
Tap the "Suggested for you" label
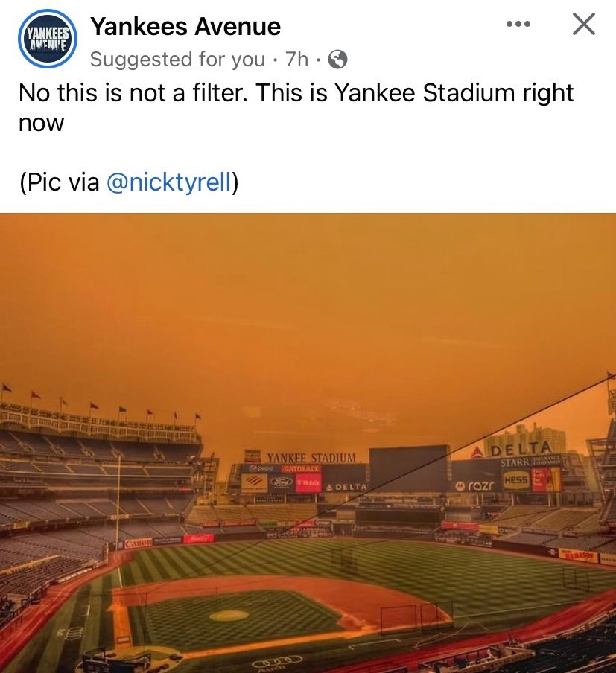pyautogui.click(x=177, y=59)
